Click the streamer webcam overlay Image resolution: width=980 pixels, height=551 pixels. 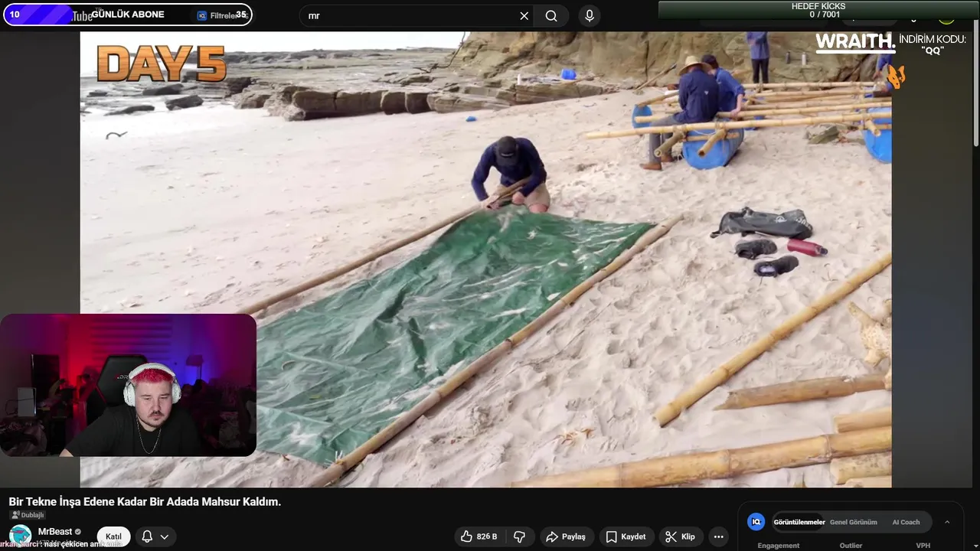[128, 385]
